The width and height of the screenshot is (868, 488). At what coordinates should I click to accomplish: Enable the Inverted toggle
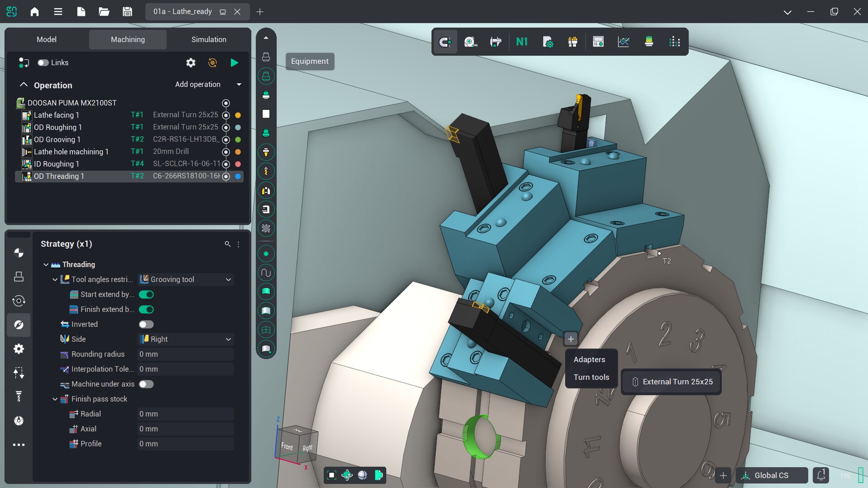(x=146, y=325)
